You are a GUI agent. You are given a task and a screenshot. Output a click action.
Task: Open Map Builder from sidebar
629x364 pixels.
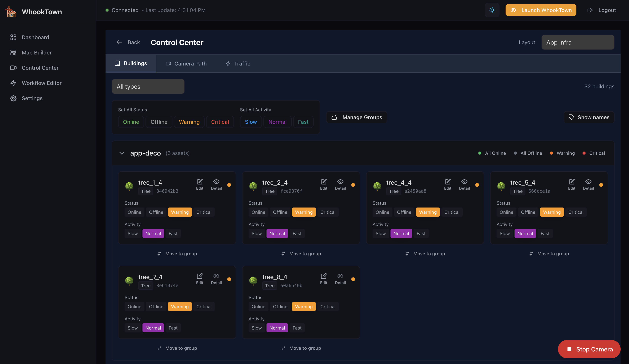36,53
